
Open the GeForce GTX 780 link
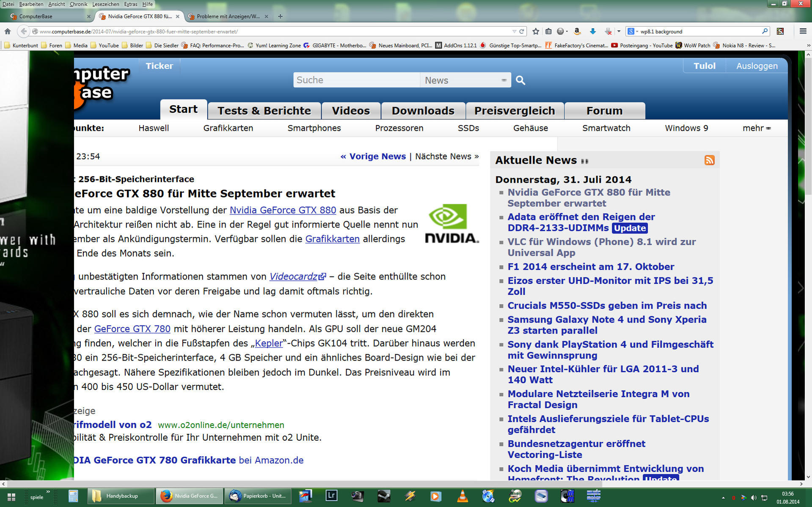(132, 329)
